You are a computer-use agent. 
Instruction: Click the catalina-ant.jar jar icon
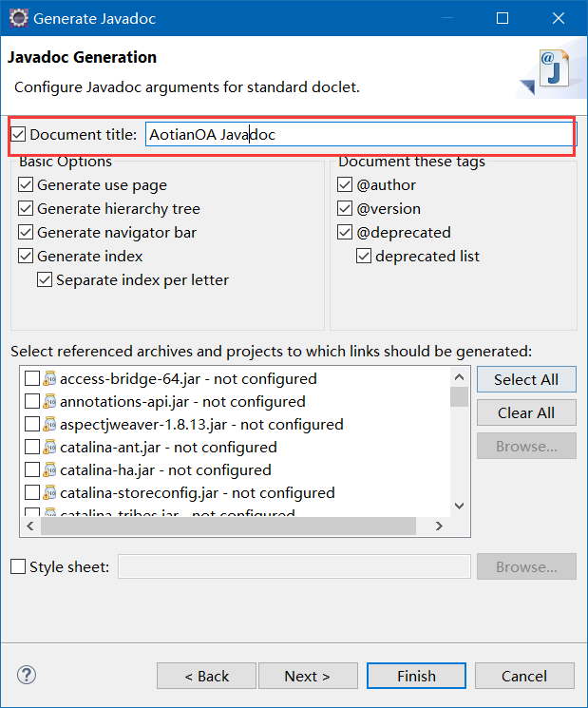pyautogui.click(x=49, y=447)
